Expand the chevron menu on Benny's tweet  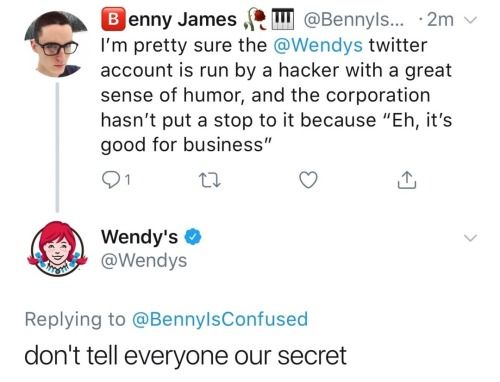[470, 20]
